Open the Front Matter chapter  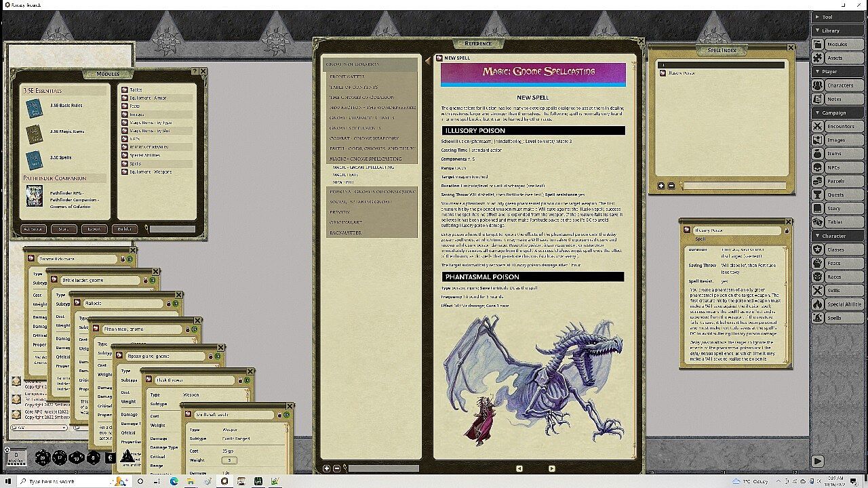click(x=347, y=77)
